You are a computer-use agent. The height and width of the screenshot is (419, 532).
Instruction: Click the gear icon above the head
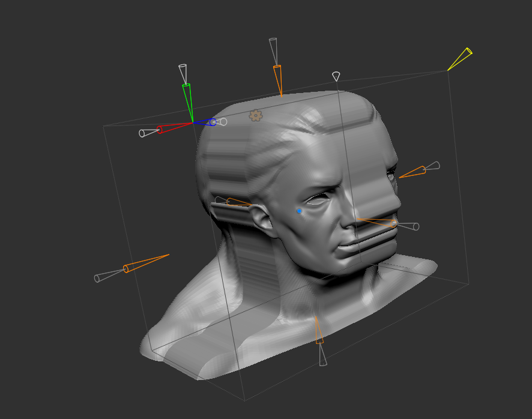tap(255, 116)
